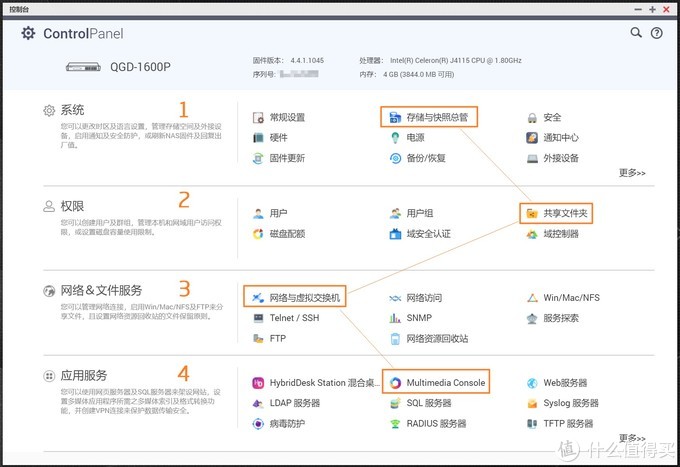The image size is (680, 467).
Task: Click 网络资源回收站 recycle bin icon
Action: [x=395, y=339]
